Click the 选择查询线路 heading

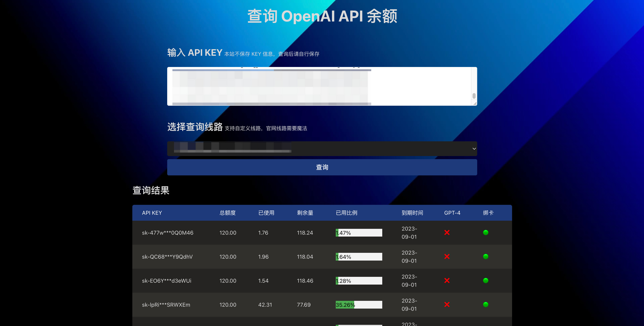click(x=195, y=127)
